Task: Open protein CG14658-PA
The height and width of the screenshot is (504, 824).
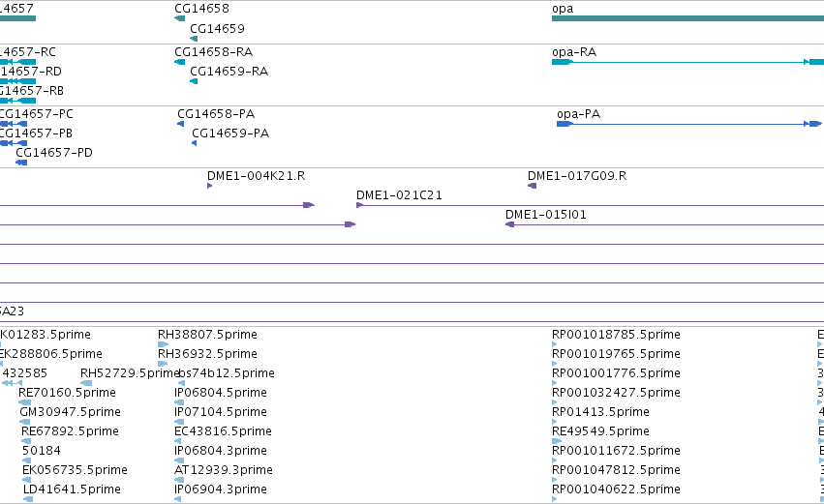Action: coord(216,114)
